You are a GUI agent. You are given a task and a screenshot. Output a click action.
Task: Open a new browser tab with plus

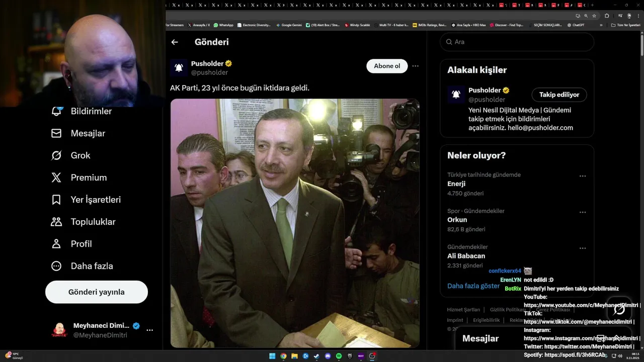coord(593,5)
